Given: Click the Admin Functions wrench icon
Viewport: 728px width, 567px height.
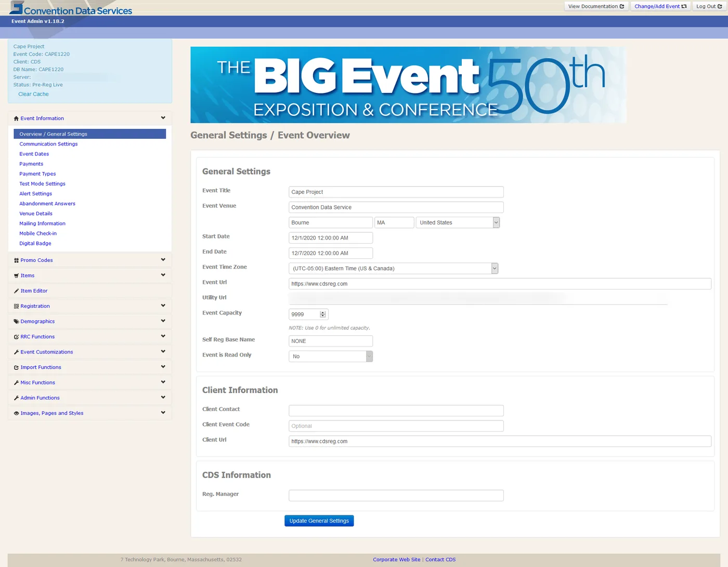Looking at the screenshot, I should (x=16, y=398).
